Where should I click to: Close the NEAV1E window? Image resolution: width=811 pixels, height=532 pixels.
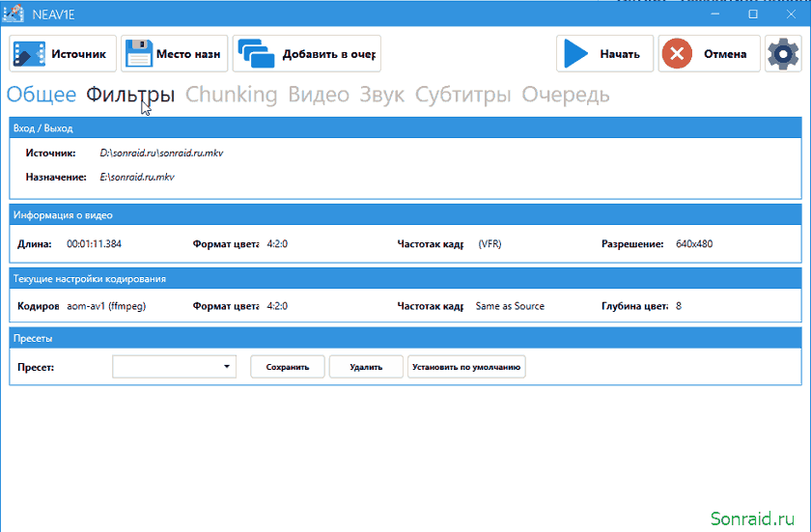[791, 14]
